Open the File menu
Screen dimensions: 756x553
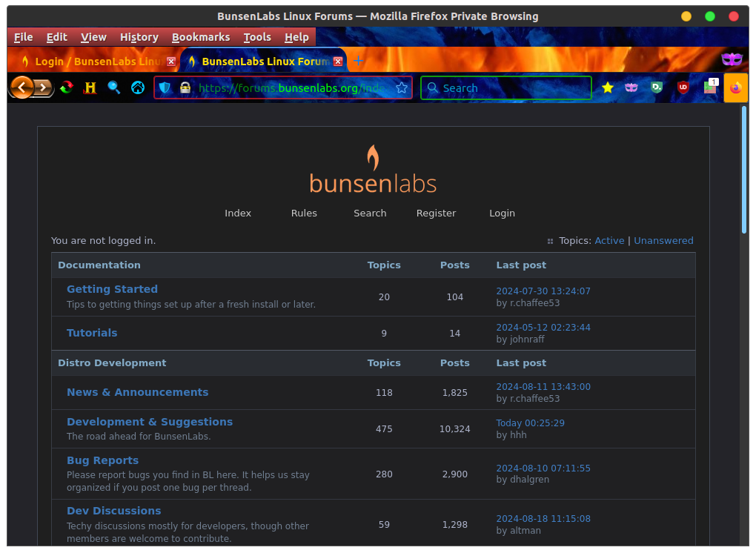click(23, 37)
